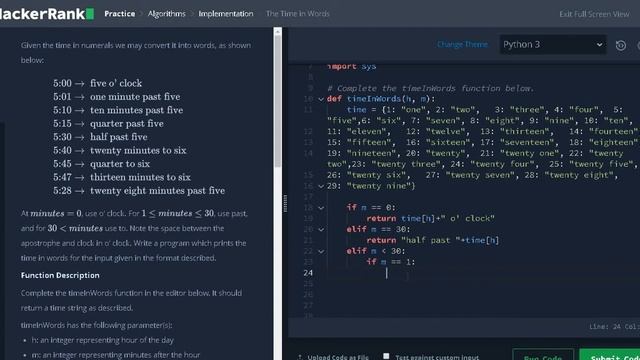Collapse the def timeInWords fold arrow
This screenshot has width=640, height=360.
click(321, 99)
